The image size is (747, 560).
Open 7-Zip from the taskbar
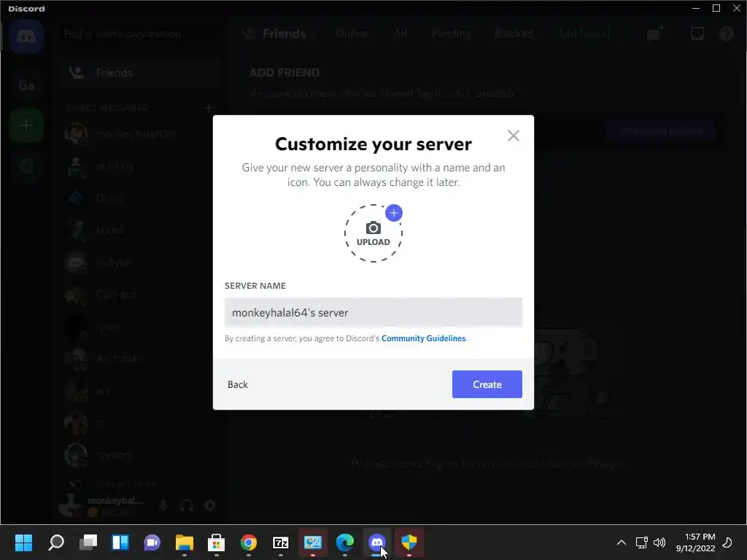tap(281, 542)
